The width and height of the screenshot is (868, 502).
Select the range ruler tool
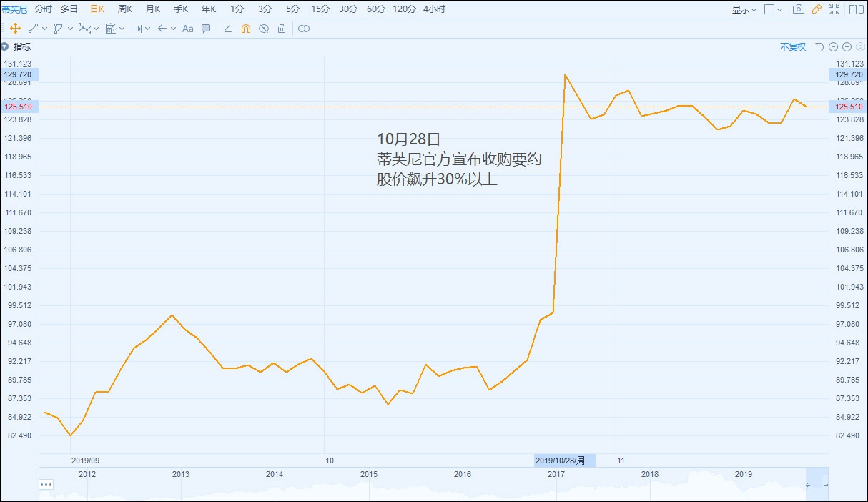[x=136, y=29]
